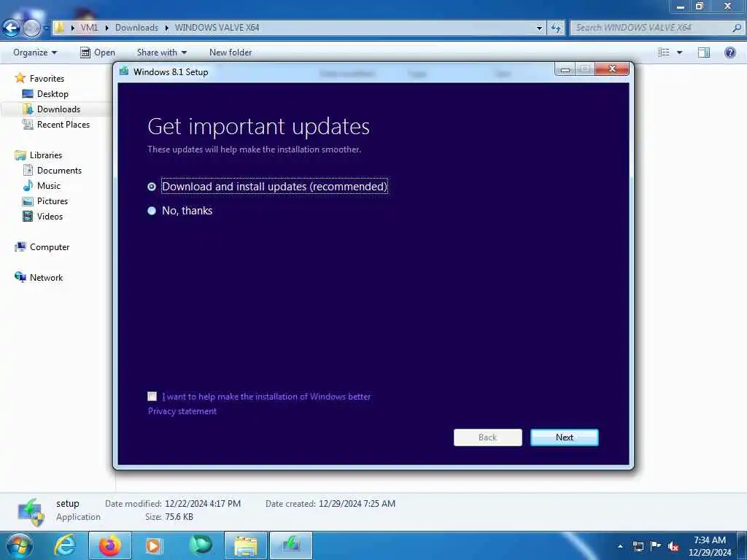Switch to File Explorer taskbar button
This screenshot has width=747, height=560.
pyautogui.click(x=245, y=545)
